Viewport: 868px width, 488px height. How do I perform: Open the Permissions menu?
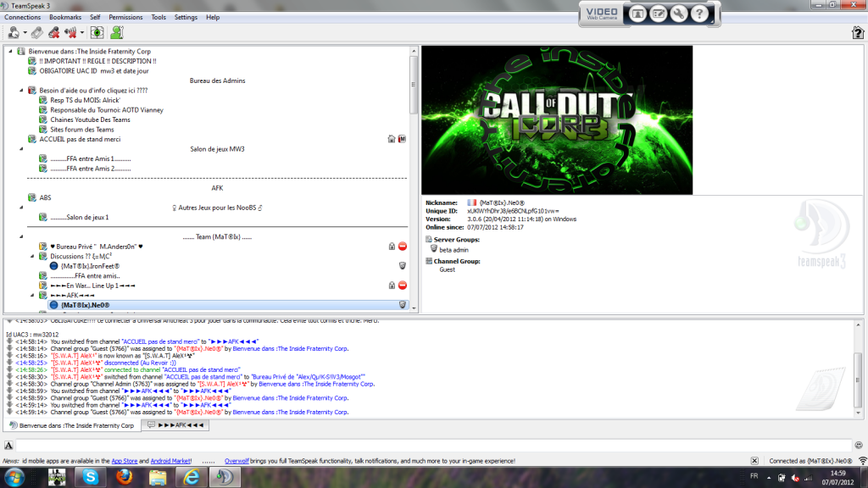click(125, 17)
